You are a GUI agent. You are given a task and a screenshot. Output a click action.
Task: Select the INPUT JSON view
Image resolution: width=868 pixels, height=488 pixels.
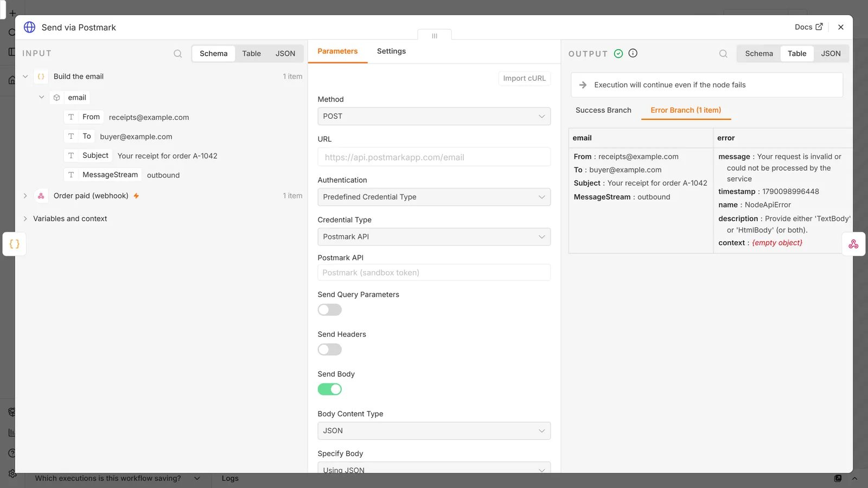point(285,54)
